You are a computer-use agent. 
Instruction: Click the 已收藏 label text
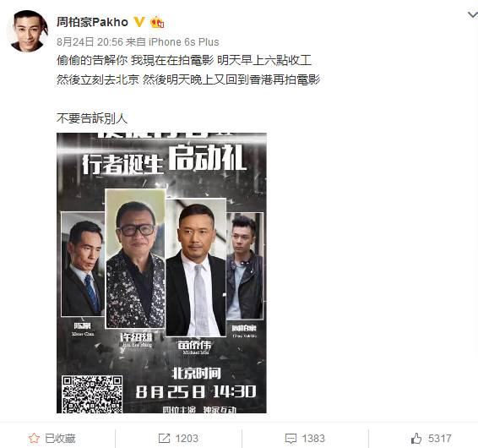point(60,439)
